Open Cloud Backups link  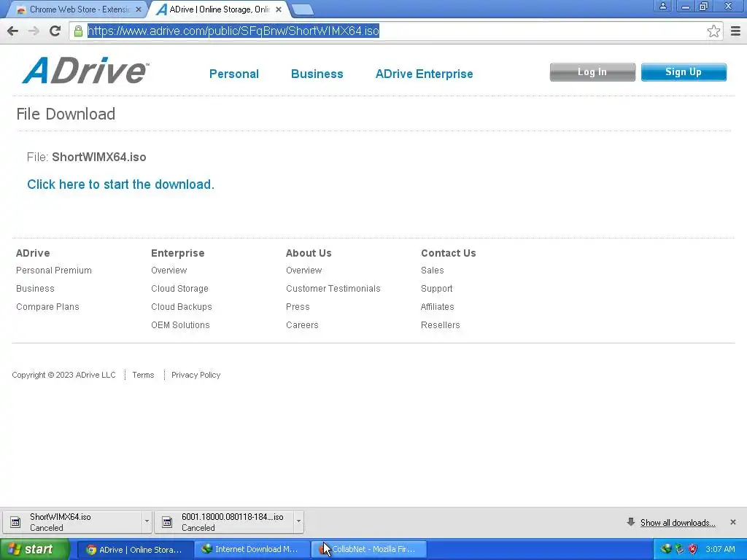pos(182,307)
